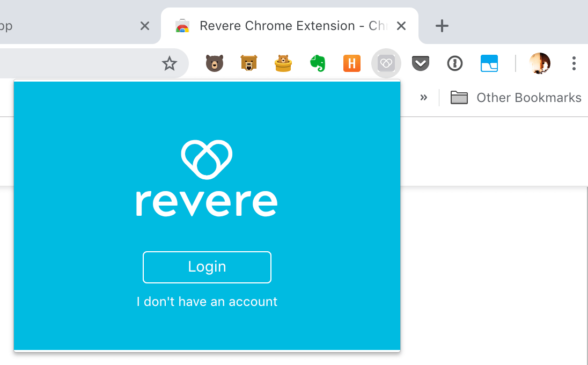Click the Revere heart logo in popup
This screenshot has width=588, height=365.
pos(207,159)
